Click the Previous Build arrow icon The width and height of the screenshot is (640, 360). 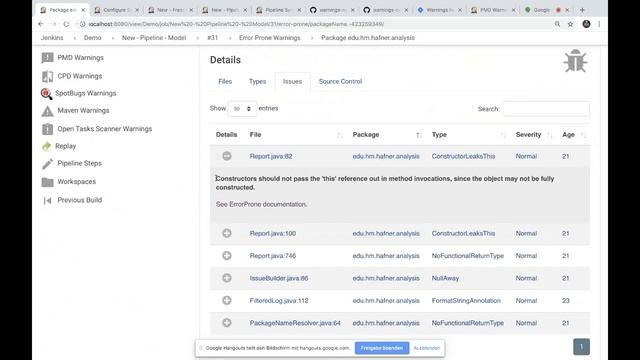47,200
